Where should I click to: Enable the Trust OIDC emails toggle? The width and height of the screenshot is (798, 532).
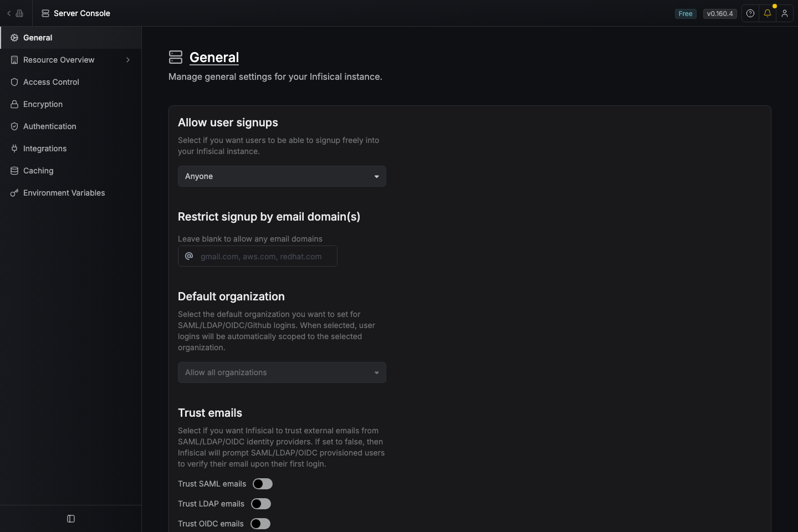[x=260, y=524]
